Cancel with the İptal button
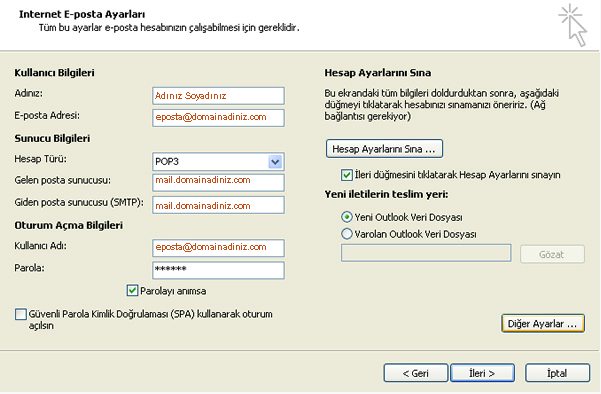601x394 pixels. coord(557,373)
